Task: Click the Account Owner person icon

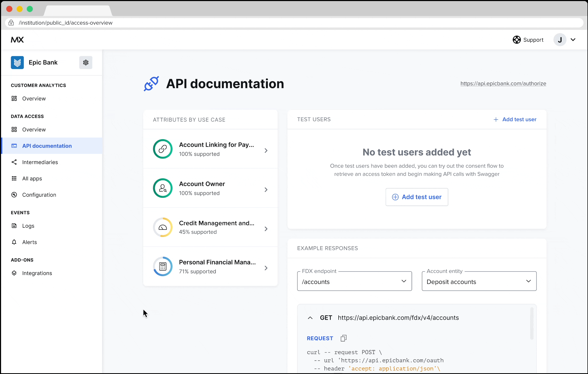Action: pos(163,188)
